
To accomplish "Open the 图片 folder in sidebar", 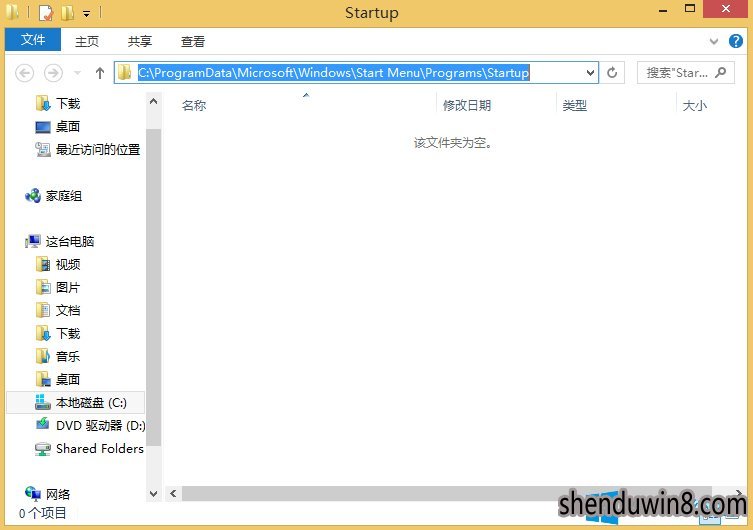I will coord(68,288).
